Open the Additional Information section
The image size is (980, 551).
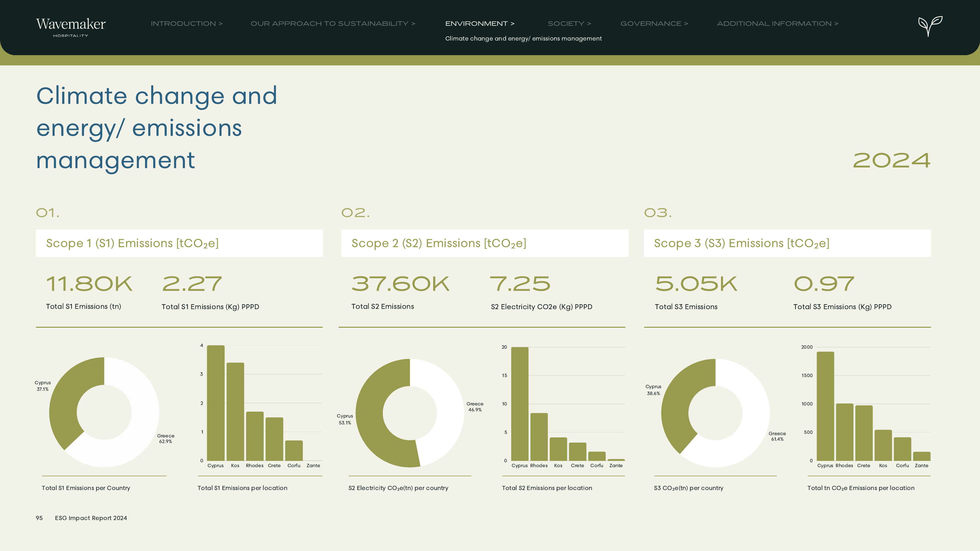point(777,24)
